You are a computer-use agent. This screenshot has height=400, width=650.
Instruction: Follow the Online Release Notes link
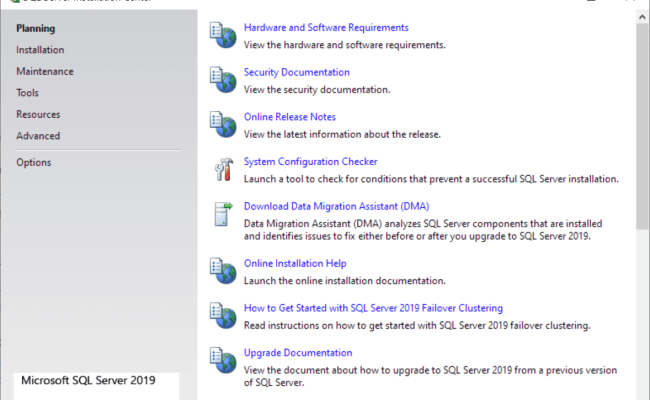[x=290, y=117]
